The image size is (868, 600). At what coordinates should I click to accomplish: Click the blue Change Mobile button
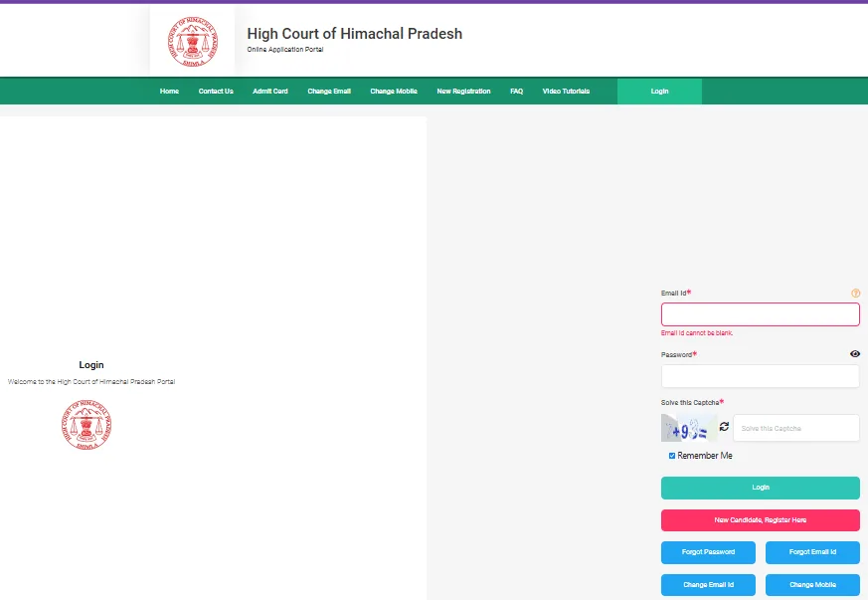812,585
